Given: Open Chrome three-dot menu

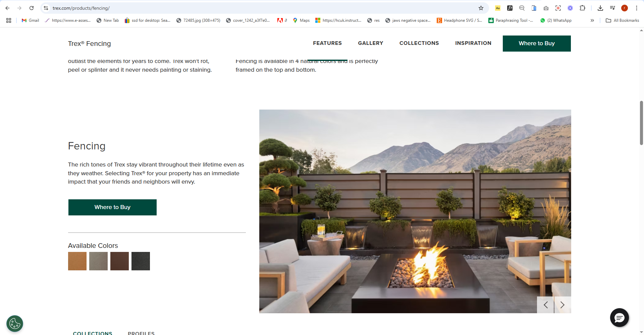Looking at the screenshot, I should pos(637,8).
